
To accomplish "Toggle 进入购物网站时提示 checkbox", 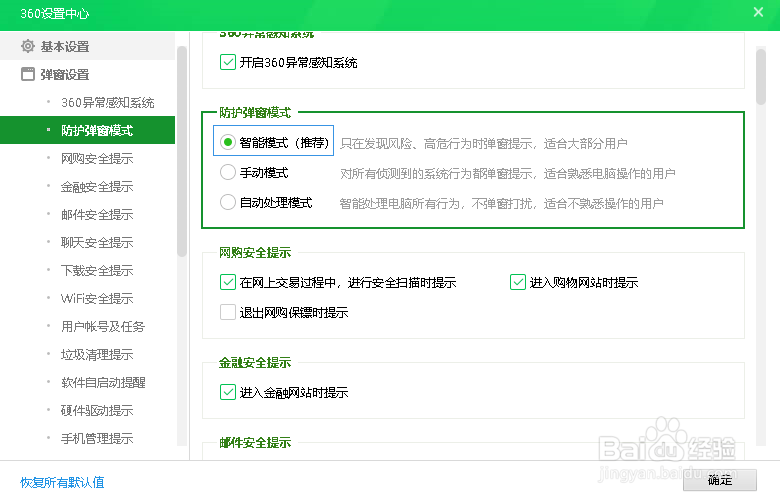I will click(518, 282).
